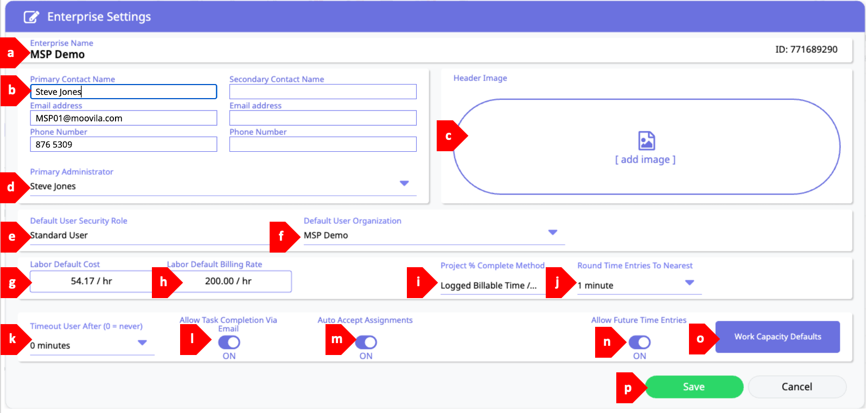Open Round Time Entries To Nearest dropdown
The height and width of the screenshot is (413, 868).
689,283
